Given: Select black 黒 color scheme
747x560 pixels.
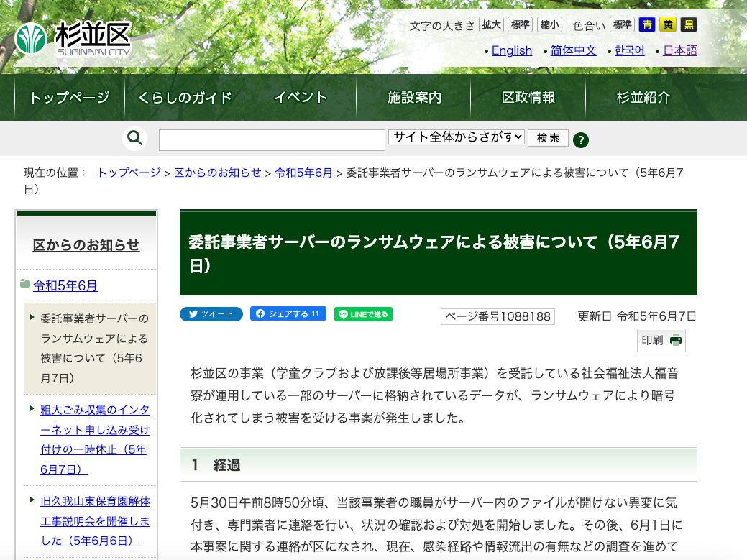Looking at the screenshot, I should pos(689,24).
